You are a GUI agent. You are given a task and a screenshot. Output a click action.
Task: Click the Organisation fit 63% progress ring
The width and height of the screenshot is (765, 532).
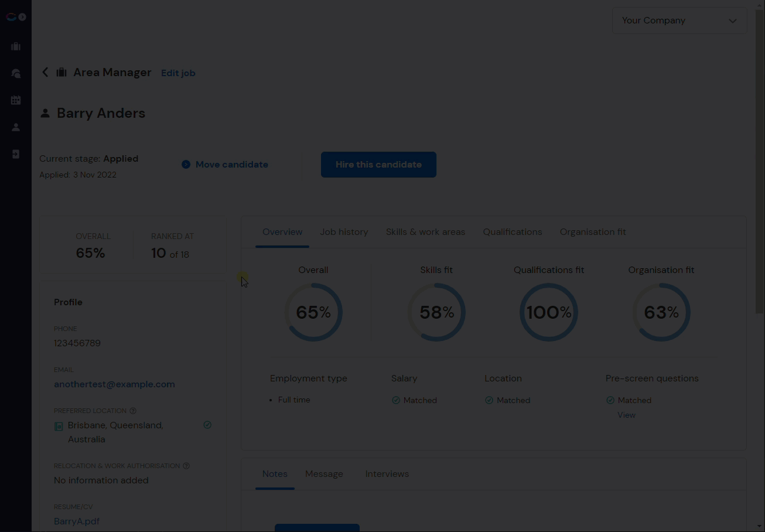point(661,312)
